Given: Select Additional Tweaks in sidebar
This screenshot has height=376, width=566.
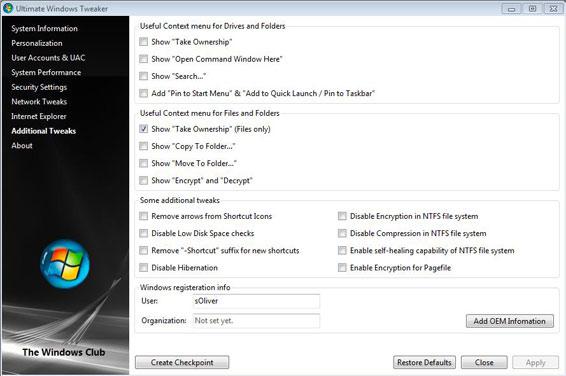Looking at the screenshot, I should click(x=44, y=131).
